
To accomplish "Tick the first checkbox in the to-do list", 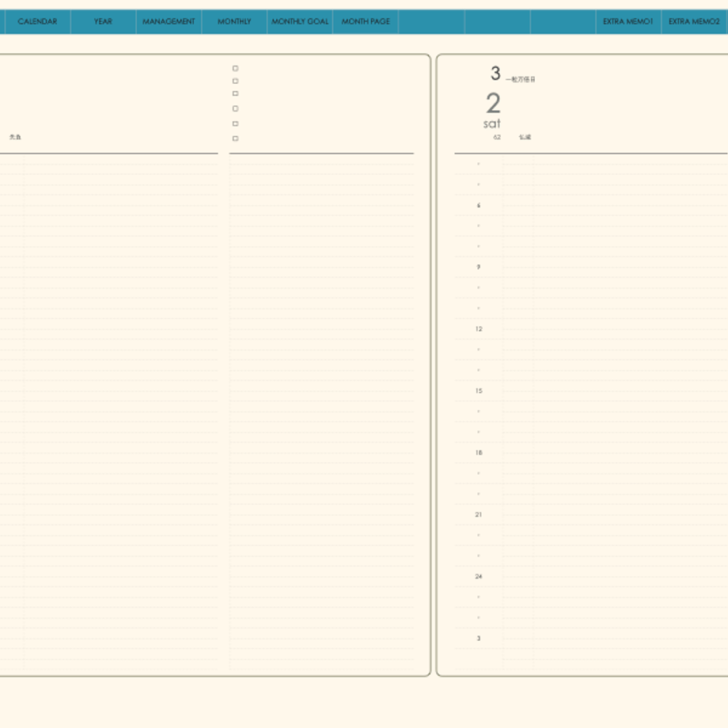I will [x=235, y=68].
